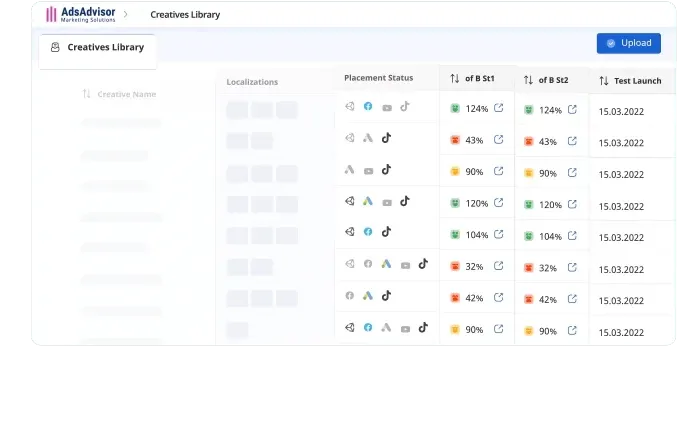684x428 pixels.
Task: Click the YouTube icon in the 120% row
Action: [x=386, y=203]
